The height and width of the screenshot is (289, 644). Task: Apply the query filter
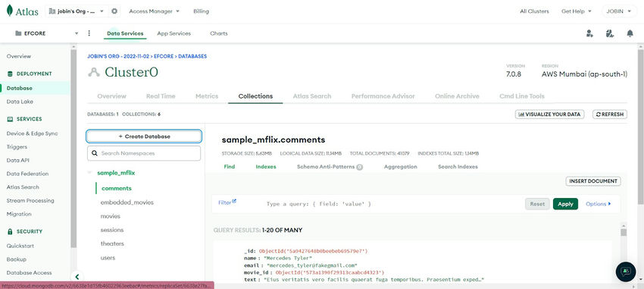565,204
